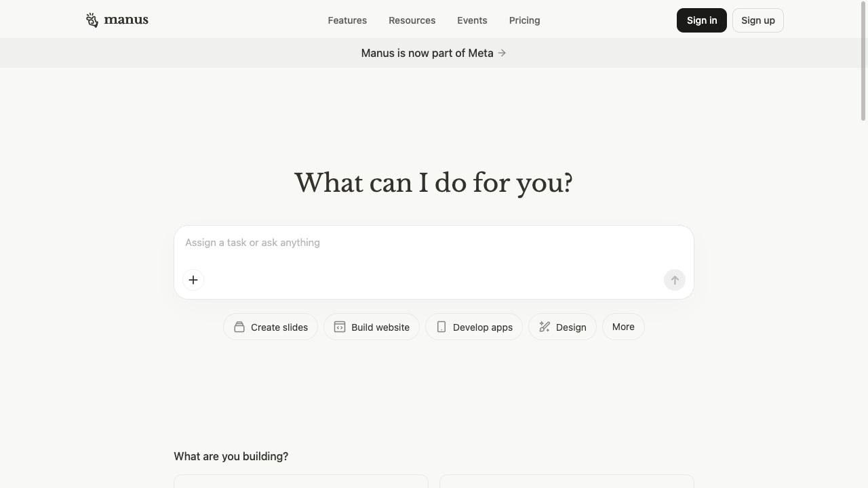Expand the More task options
Screen dimensions: 868x488
[x=623, y=327]
